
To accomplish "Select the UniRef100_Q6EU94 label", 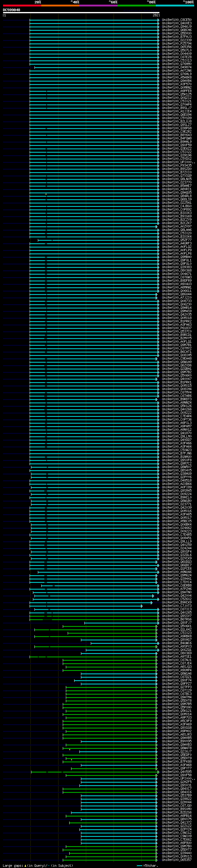I will 177,115.
